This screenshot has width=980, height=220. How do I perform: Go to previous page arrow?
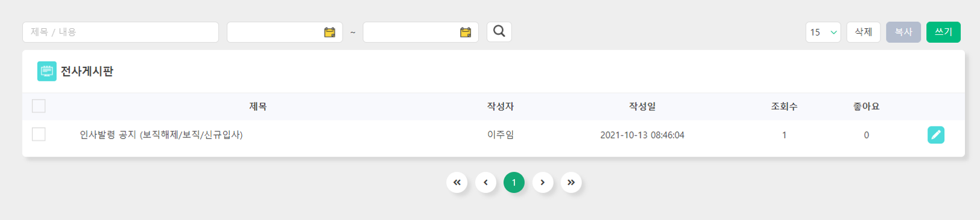click(x=485, y=183)
